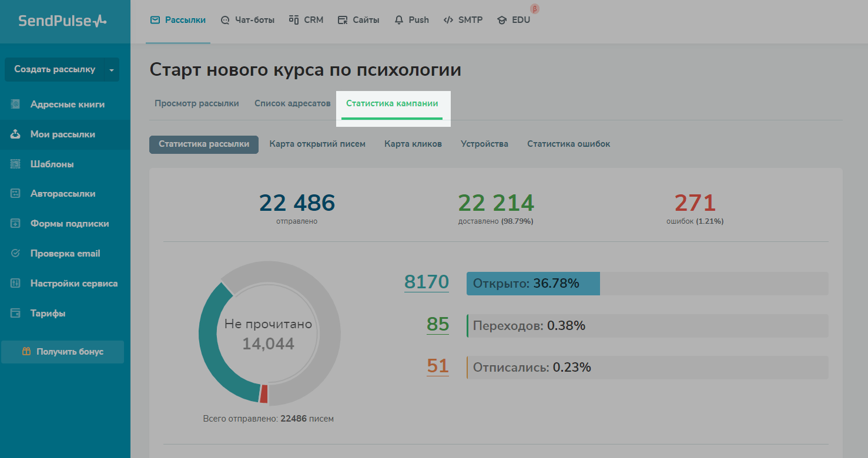Screen dimensions: 868x458
Task: Click the red error segment of donut chart
Action: tap(264, 394)
